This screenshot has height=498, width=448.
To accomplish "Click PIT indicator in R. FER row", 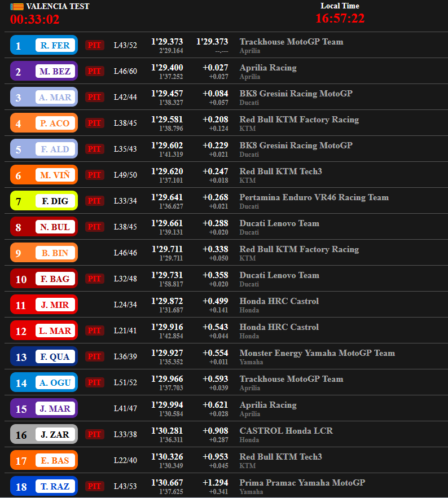I will point(94,45).
